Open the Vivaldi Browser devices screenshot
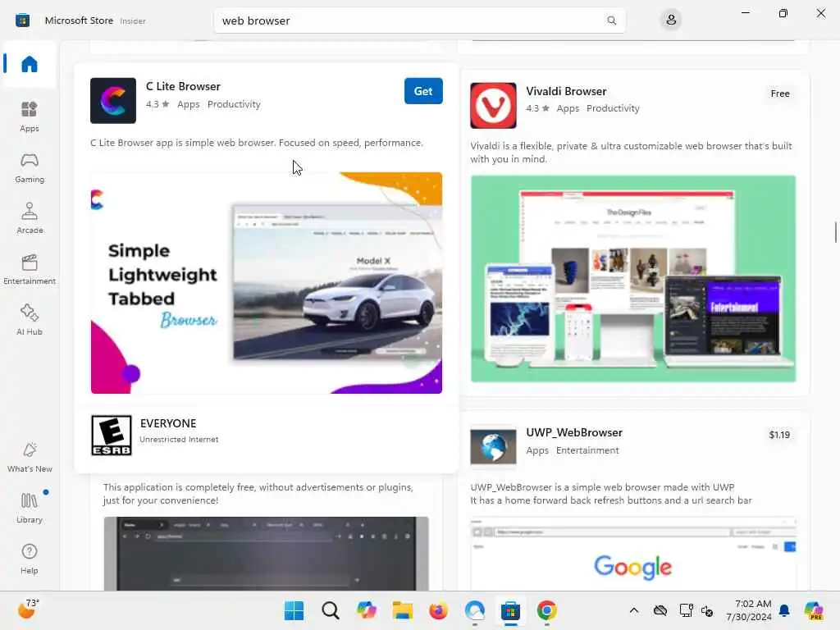Viewport: 840px width, 630px height. pyautogui.click(x=633, y=279)
